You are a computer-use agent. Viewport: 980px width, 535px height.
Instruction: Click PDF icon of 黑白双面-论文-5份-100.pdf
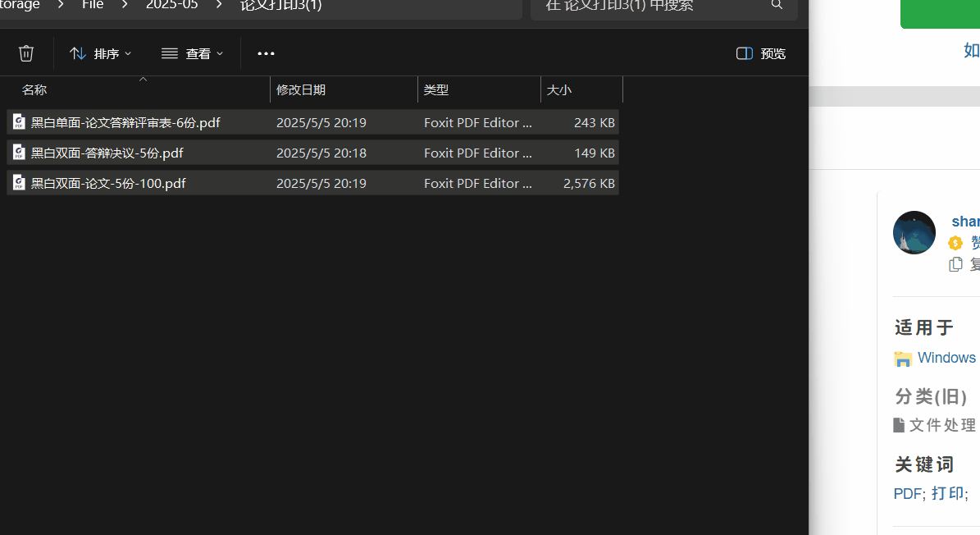(x=19, y=183)
